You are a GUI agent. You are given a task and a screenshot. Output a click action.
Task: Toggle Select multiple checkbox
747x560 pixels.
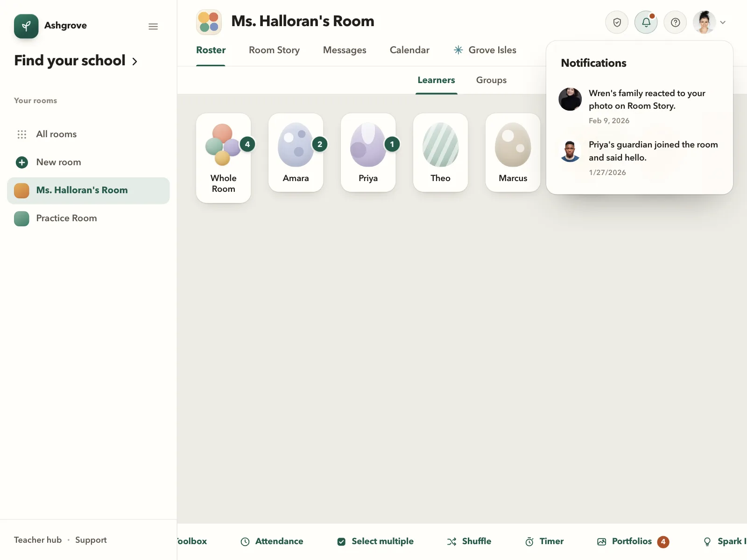click(341, 541)
